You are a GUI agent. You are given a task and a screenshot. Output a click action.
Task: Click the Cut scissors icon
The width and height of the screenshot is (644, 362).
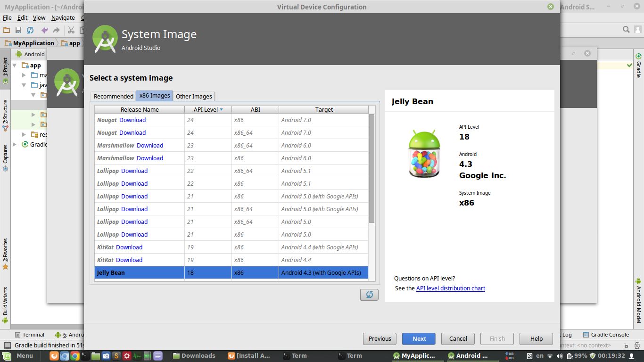click(71, 30)
